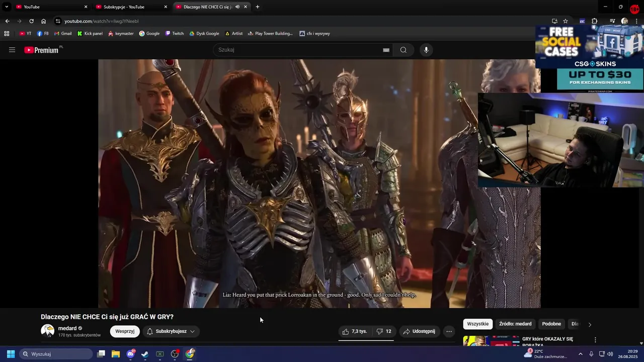This screenshot has width=644, height=362.
Task: Show hidden system tray icons
Action: [x=580, y=354]
